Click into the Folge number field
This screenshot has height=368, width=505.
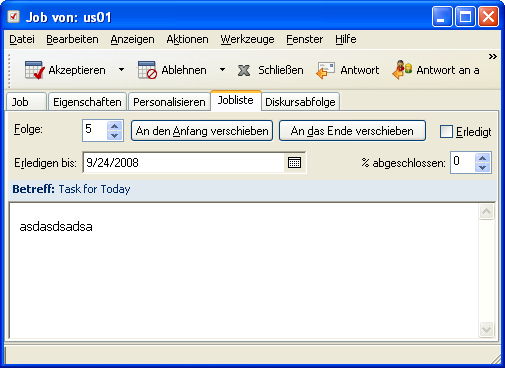95,130
